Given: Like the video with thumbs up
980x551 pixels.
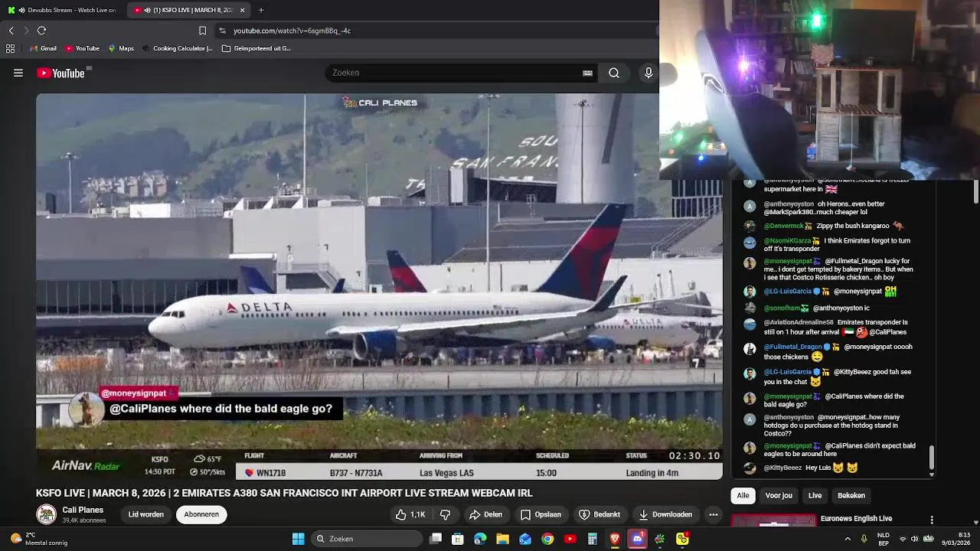Looking at the screenshot, I should [x=410, y=514].
